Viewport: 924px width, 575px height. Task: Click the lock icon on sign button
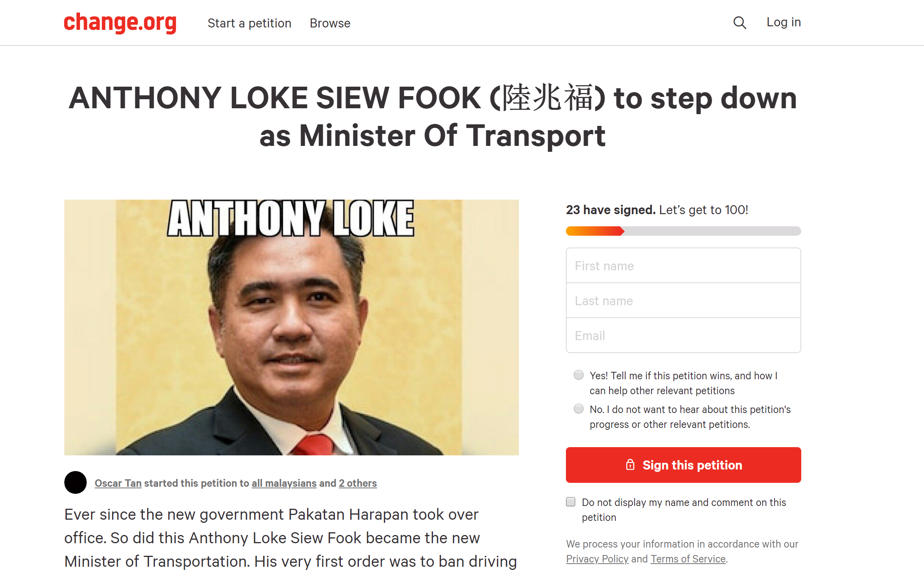(630, 465)
